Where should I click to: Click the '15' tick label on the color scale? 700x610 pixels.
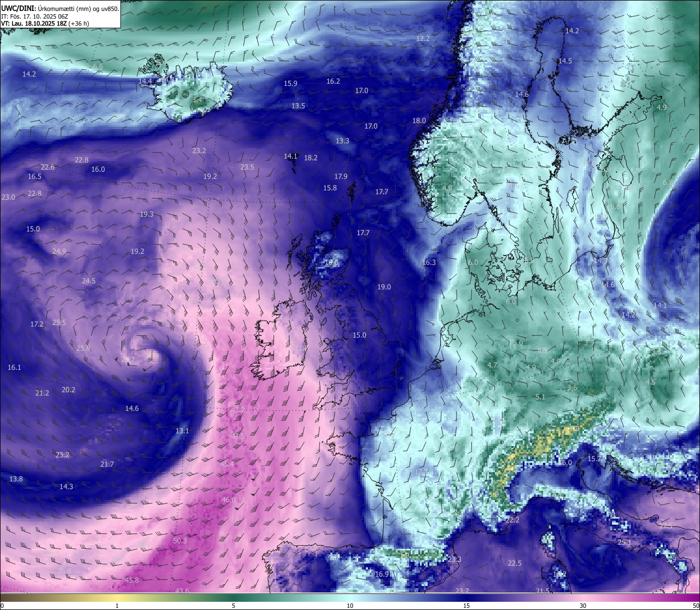466,606
